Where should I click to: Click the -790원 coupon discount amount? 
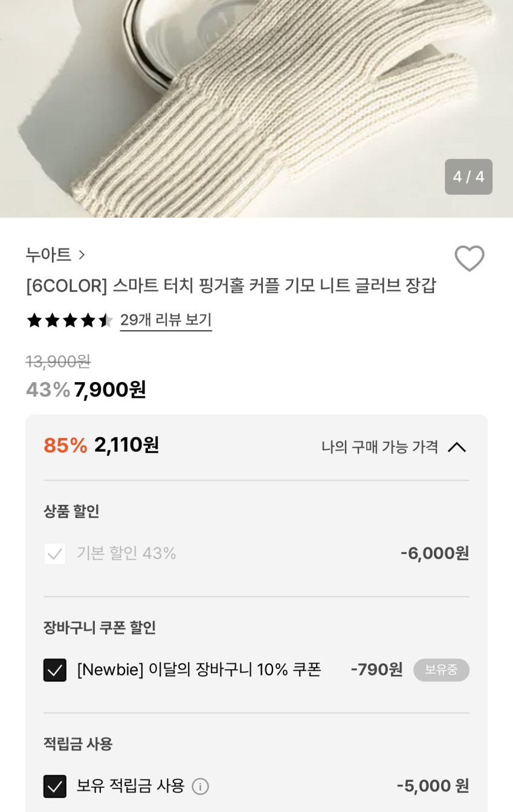(376, 669)
